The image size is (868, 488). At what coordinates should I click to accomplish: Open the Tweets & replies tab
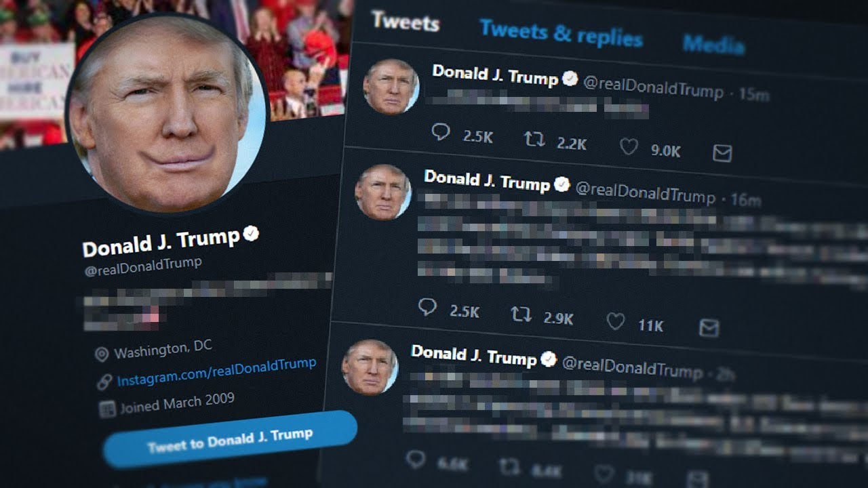point(561,33)
